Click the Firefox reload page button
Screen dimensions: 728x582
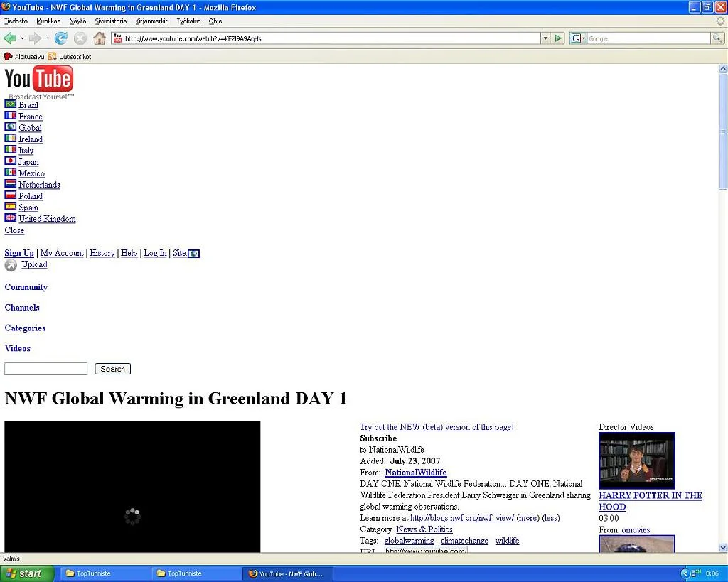61,38
